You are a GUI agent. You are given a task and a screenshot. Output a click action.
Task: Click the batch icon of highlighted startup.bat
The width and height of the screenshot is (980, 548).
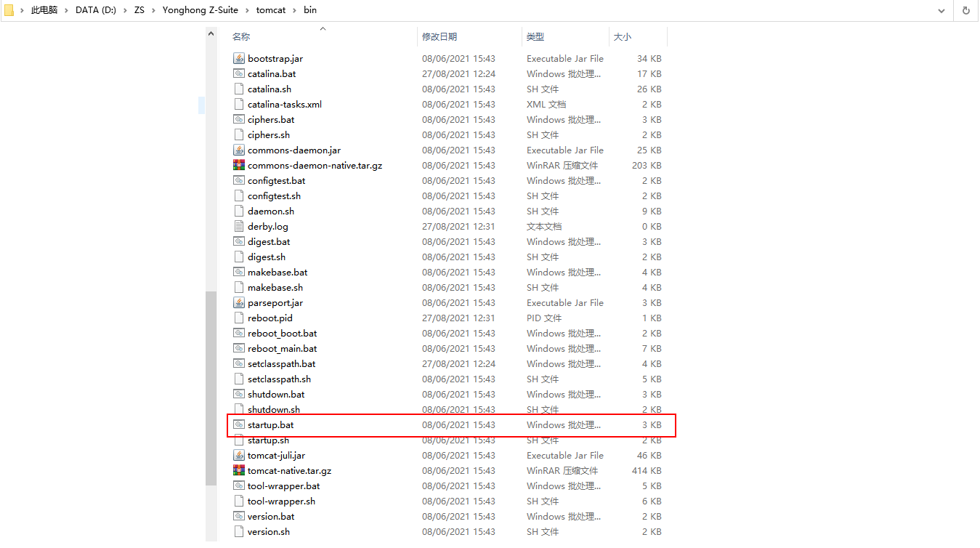(x=239, y=424)
